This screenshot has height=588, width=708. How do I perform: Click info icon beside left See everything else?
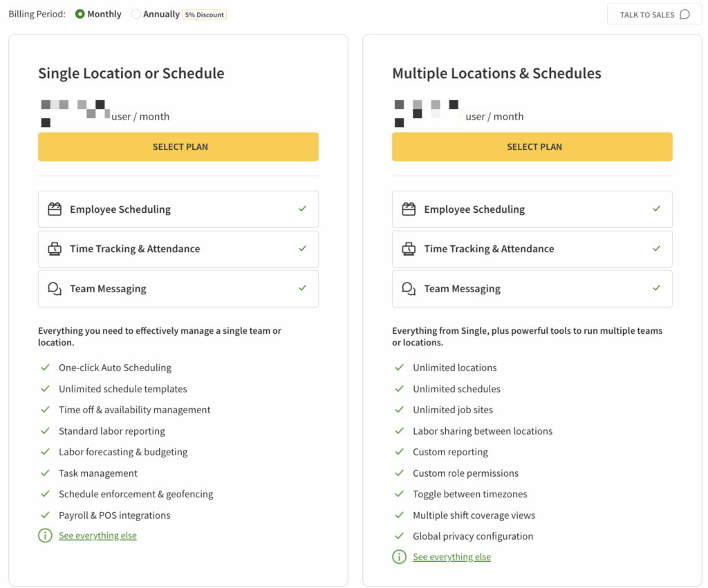point(46,535)
